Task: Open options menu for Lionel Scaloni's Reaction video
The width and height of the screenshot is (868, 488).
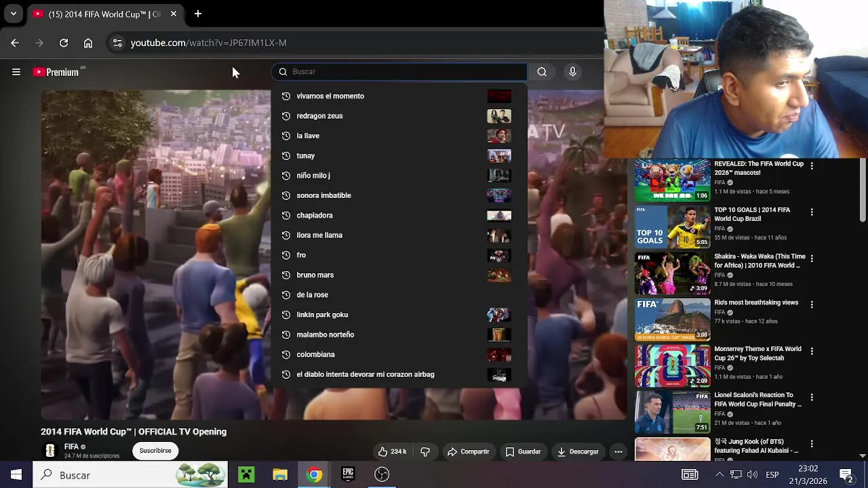Action: pos(812,396)
